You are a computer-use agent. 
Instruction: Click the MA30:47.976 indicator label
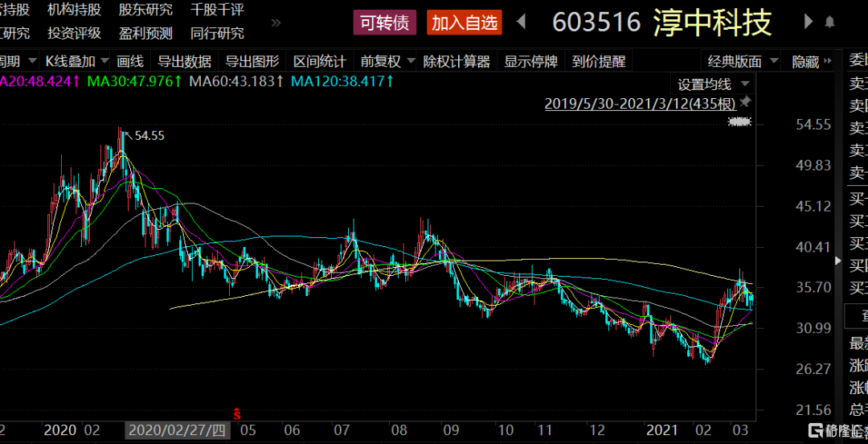[134, 82]
